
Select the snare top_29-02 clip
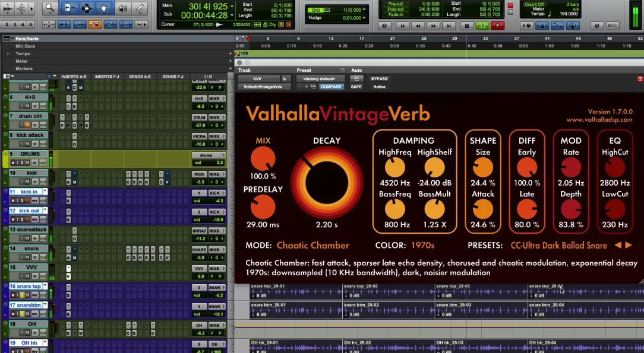click(389, 291)
